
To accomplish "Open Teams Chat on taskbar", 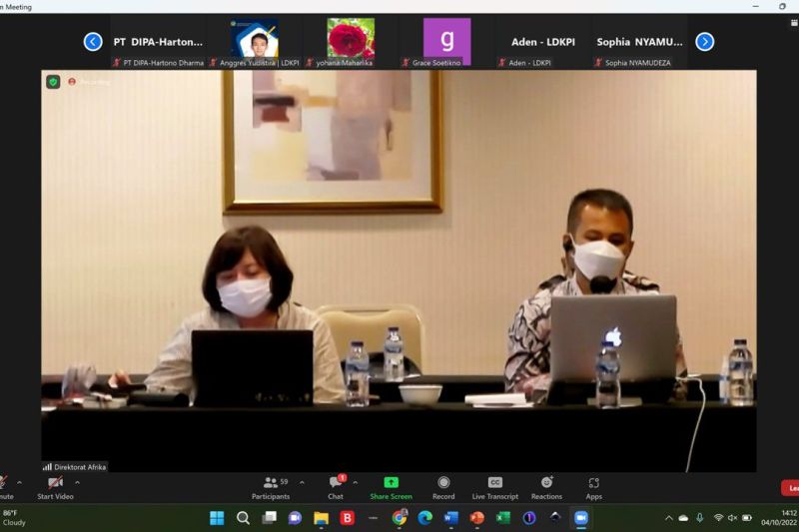I will (295, 518).
